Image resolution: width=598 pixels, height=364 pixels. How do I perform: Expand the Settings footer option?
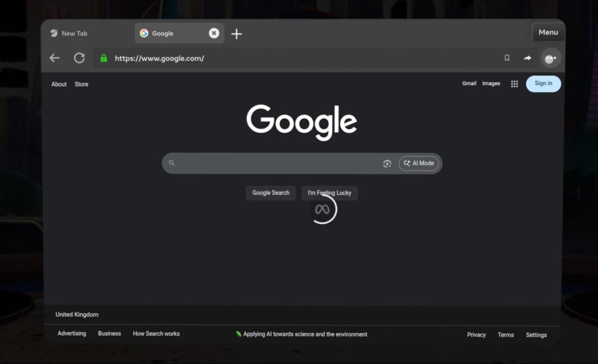536,335
